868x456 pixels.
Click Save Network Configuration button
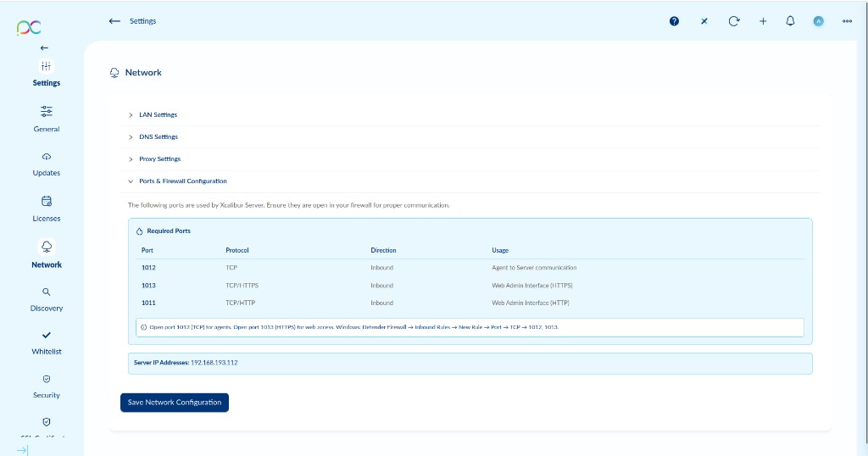[x=175, y=403]
